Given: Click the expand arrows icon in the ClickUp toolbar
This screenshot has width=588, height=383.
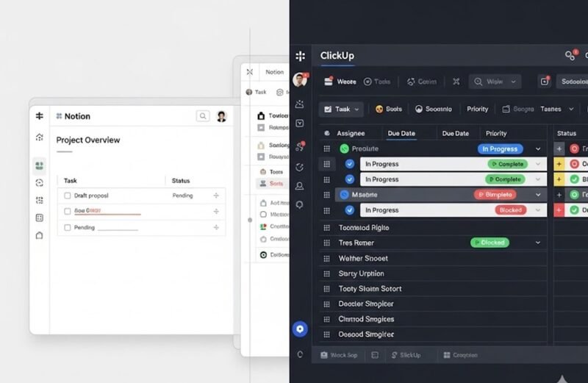Looking at the screenshot, I should pyautogui.click(x=456, y=82).
